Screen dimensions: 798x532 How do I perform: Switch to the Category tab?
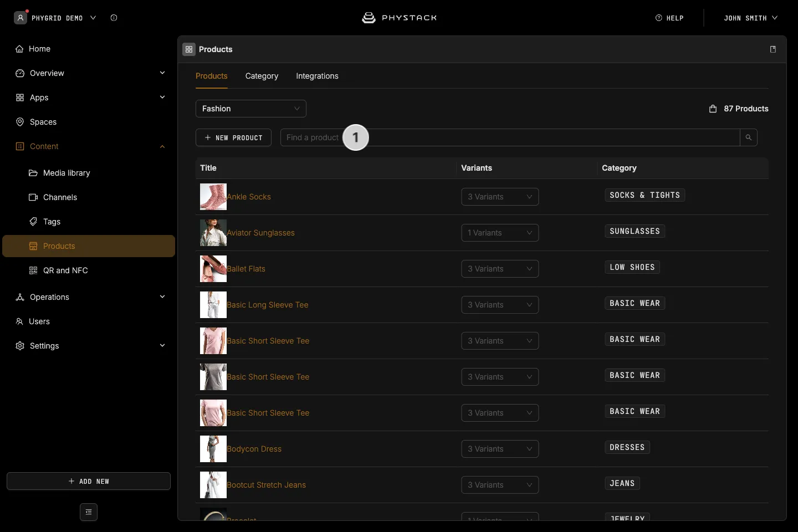coord(262,76)
